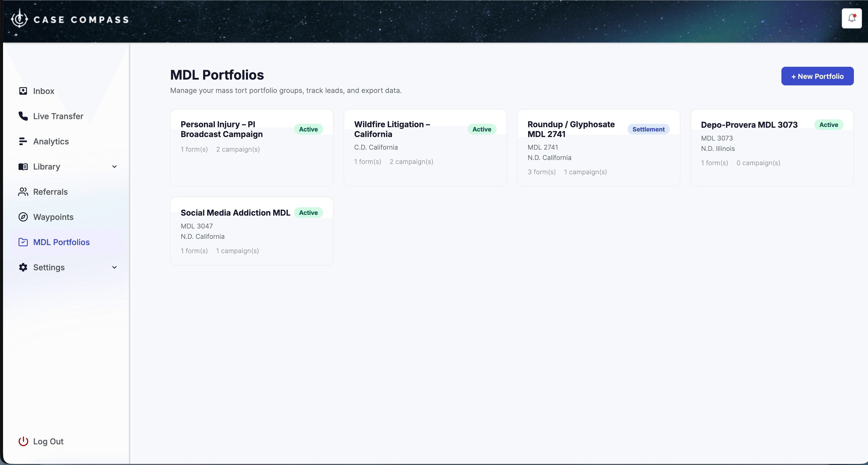Click the notification bell icon
The height and width of the screenshot is (465, 868).
click(852, 18)
